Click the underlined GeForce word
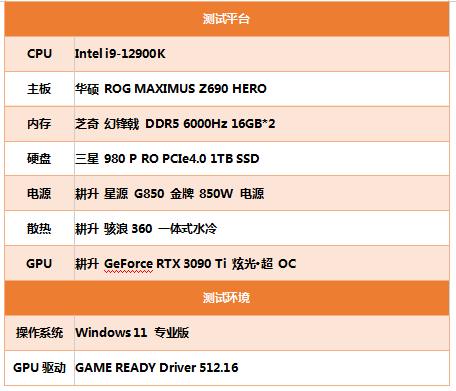The width and height of the screenshot is (456, 391). (x=129, y=264)
